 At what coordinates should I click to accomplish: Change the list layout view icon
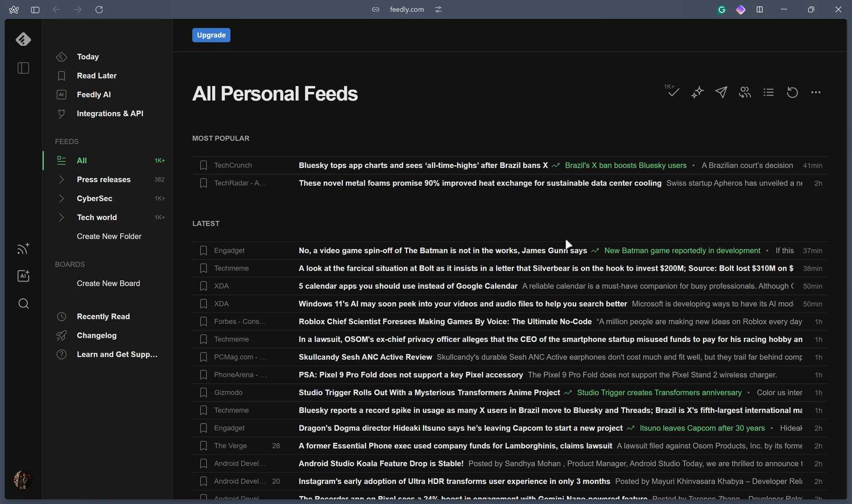tap(768, 92)
